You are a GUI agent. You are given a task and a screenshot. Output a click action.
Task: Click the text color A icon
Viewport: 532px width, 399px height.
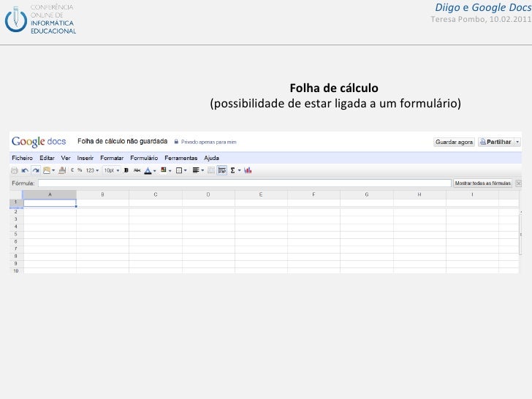[x=148, y=171]
